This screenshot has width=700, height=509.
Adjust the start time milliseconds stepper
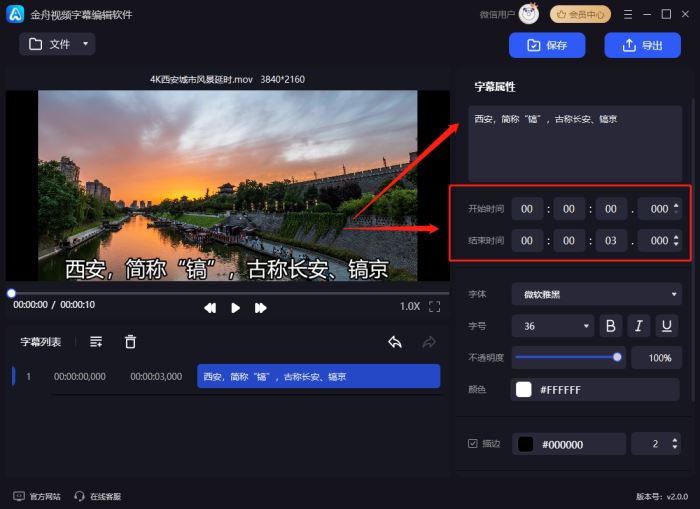(x=676, y=209)
